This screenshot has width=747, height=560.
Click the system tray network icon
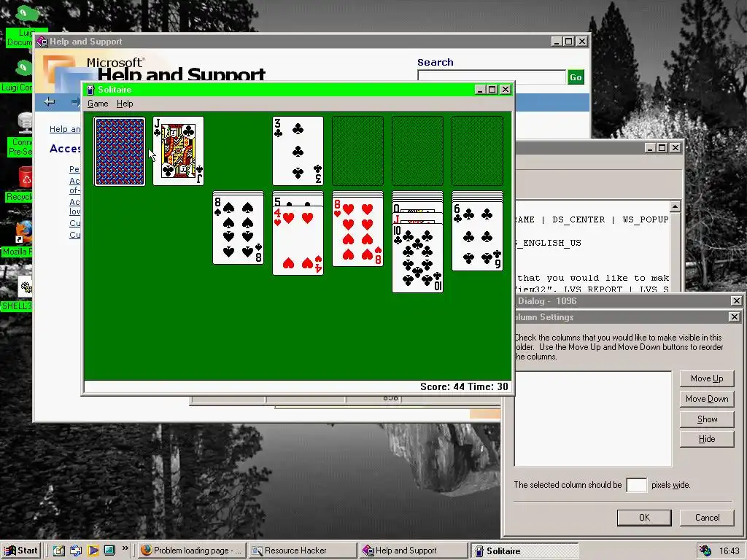click(x=705, y=551)
